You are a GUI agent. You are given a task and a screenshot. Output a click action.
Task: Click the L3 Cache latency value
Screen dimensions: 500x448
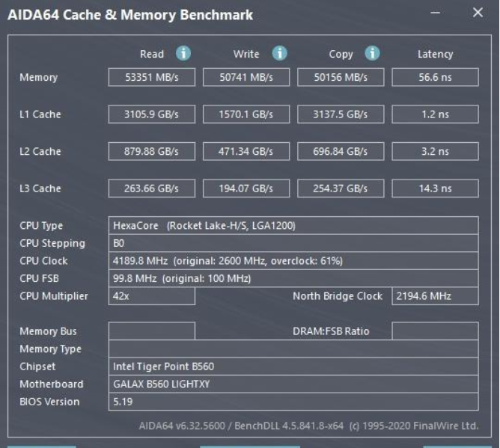pyautogui.click(x=435, y=188)
